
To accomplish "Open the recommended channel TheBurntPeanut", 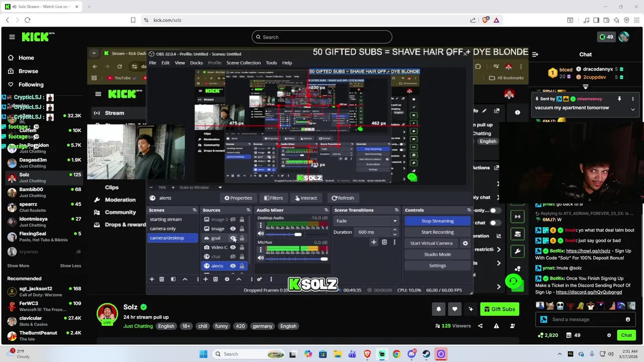I will click(44, 335).
